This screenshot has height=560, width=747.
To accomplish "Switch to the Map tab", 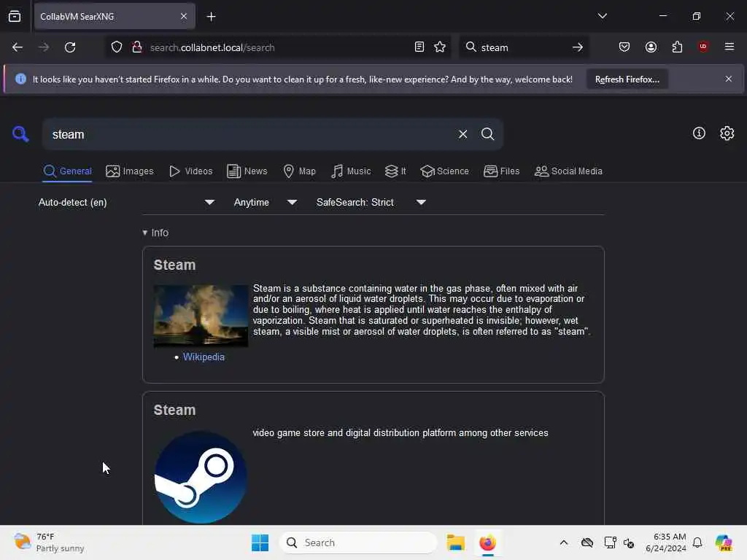I will pyautogui.click(x=299, y=171).
